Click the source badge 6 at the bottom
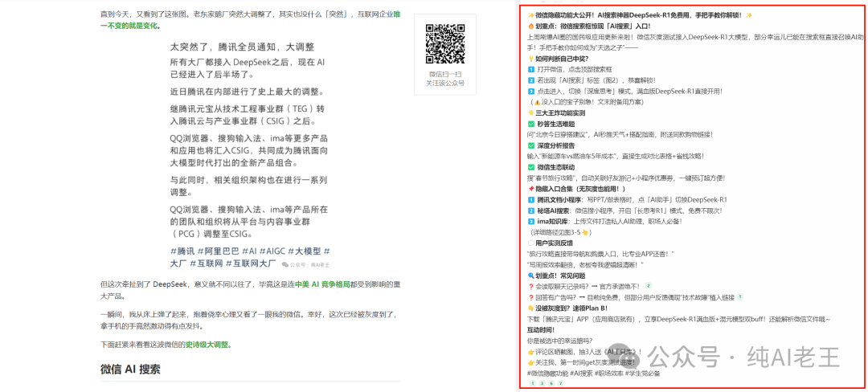 coord(551,384)
